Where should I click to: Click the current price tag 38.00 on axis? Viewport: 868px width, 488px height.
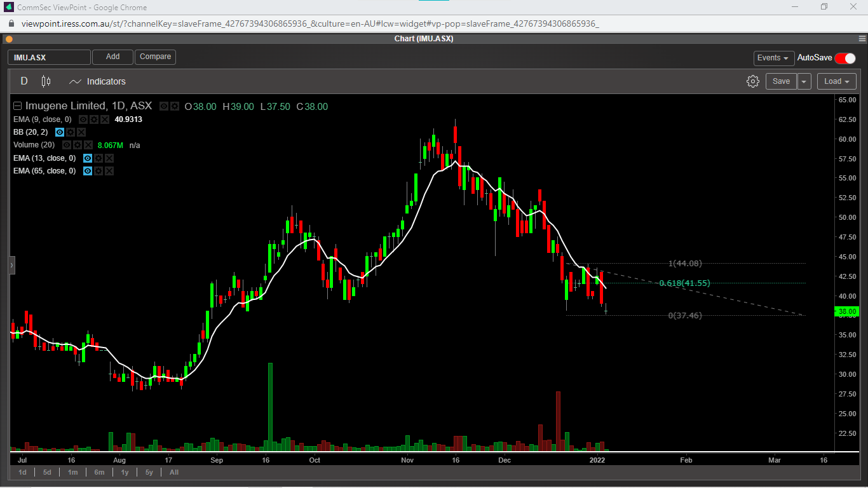(x=847, y=311)
